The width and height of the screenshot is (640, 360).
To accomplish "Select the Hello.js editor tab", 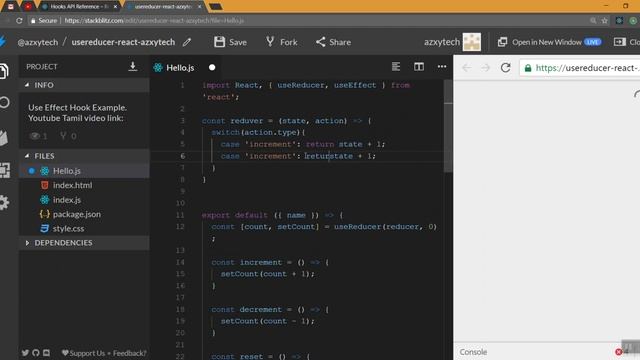I will (180, 68).
